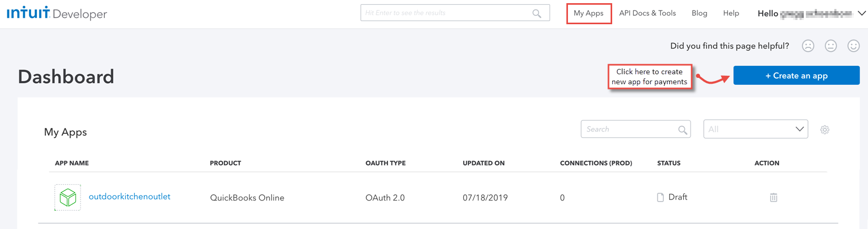This screenshot has height=229, width=868.
Task: Open the outdoorkitchenoutlet app link
Action: click(x=129, y=196)
